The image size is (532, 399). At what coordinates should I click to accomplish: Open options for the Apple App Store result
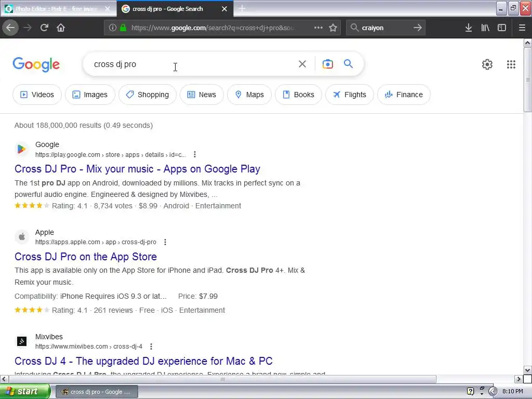coord(165,242)
